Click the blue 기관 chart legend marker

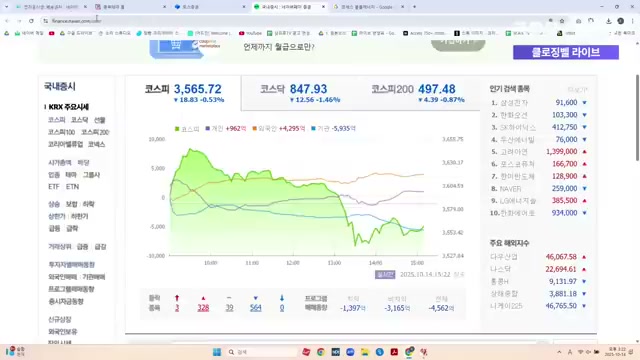click(313, 129)
